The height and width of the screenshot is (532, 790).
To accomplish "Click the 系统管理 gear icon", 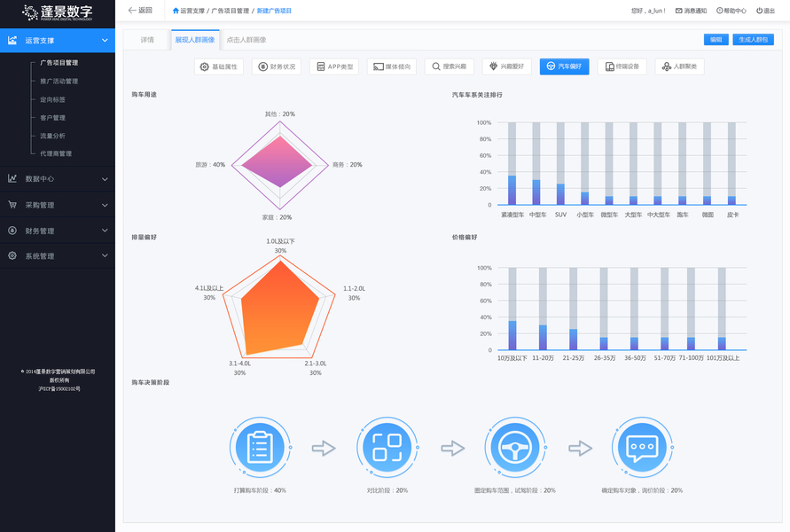I will tap(12, 255).
